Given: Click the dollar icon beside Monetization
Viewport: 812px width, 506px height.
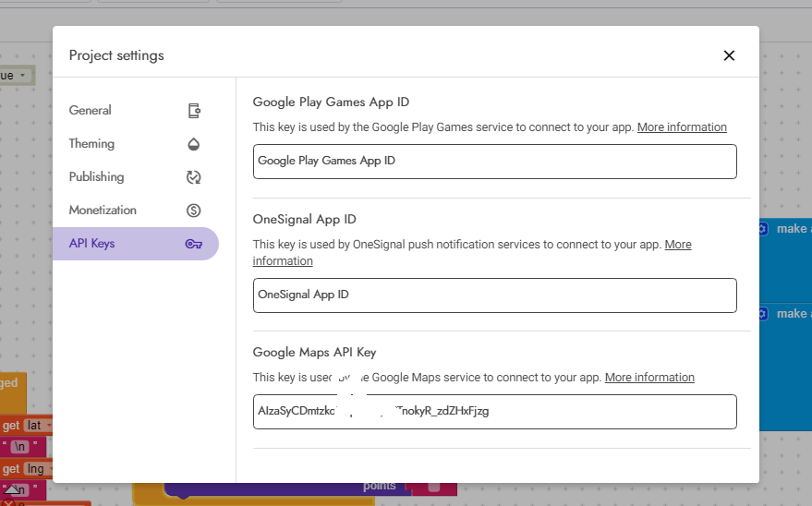Looking at the screenshot, I should pyautogui.click(x=194, y=211).
